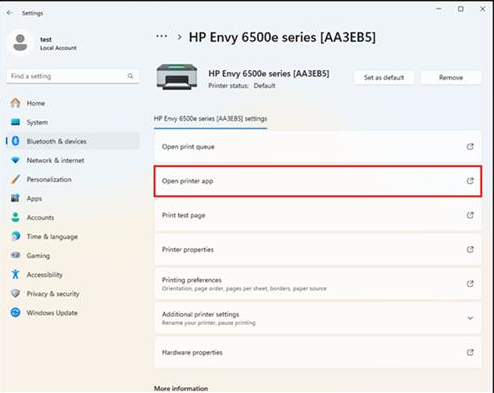Click the user avatar picture
The width and height of the screenshot is (494, 393).
coord(20,43)
